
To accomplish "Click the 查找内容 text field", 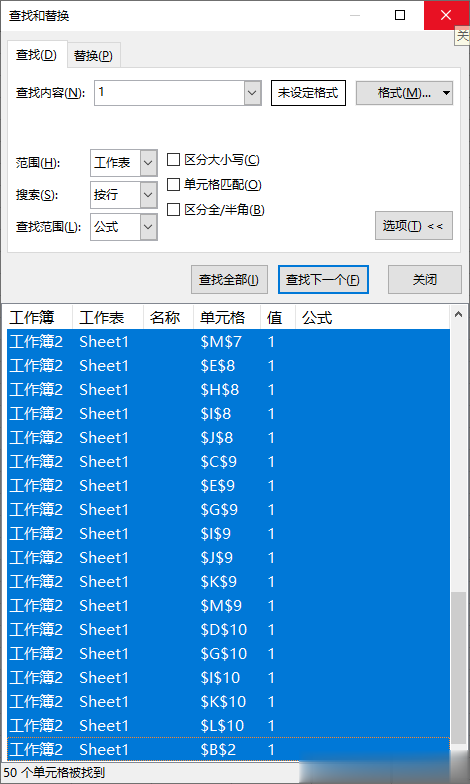I will pyautogui.click(x=170, y=93).
